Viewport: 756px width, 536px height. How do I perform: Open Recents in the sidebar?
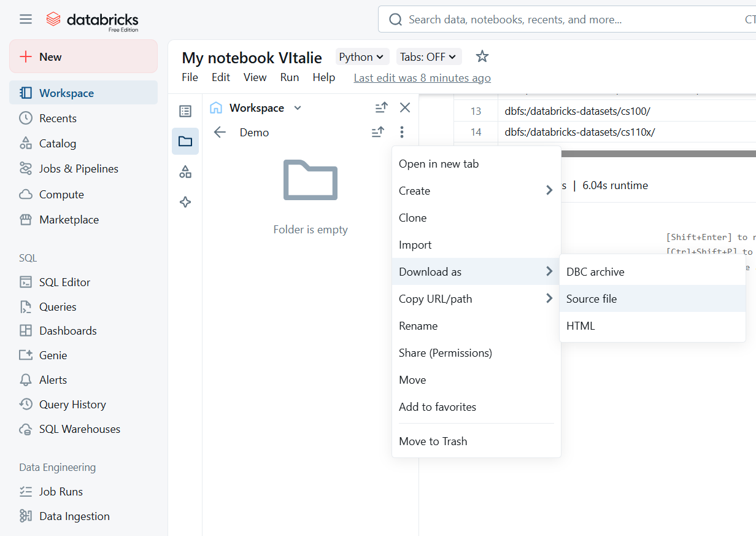click(x=83, y=118)
